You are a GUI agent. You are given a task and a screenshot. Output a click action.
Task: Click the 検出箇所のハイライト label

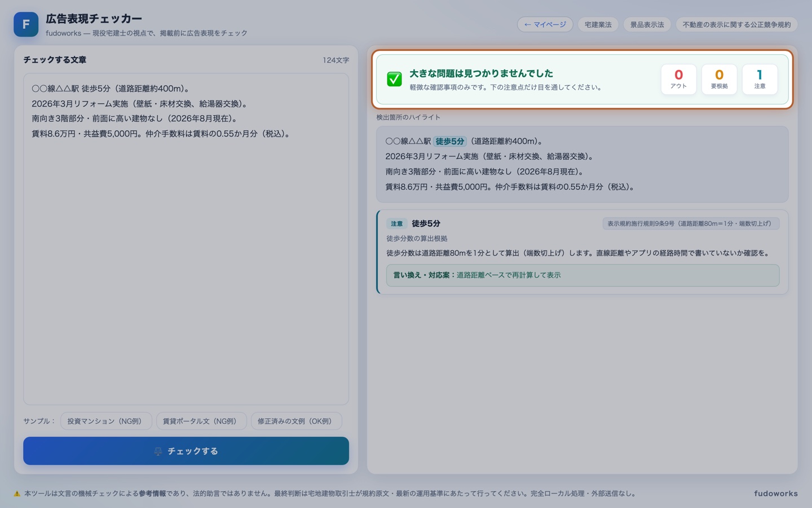point(408,117)
